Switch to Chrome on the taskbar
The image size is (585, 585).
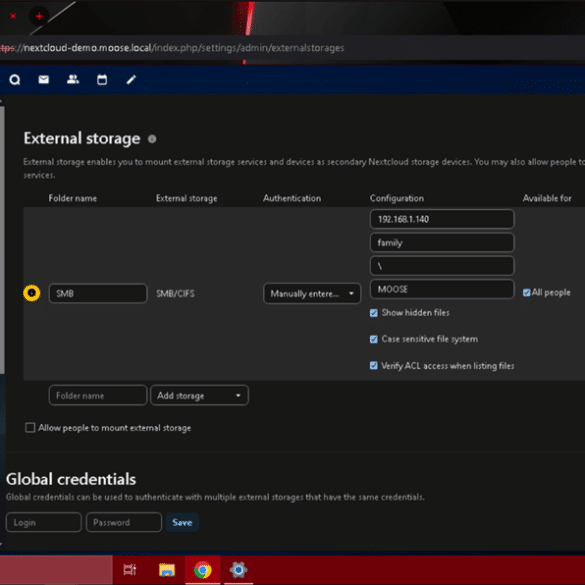tap(203, 570)
